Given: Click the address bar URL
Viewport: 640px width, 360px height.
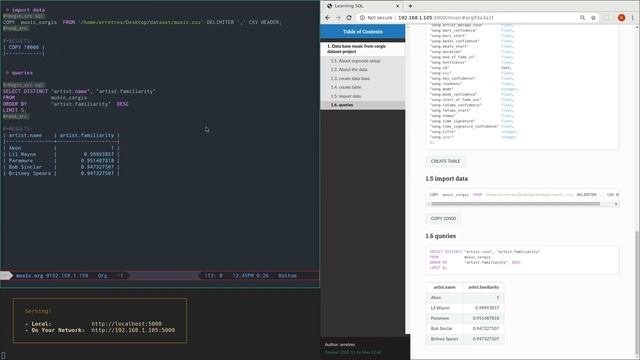Looking at the screenshot, I should tap(446, 18).
